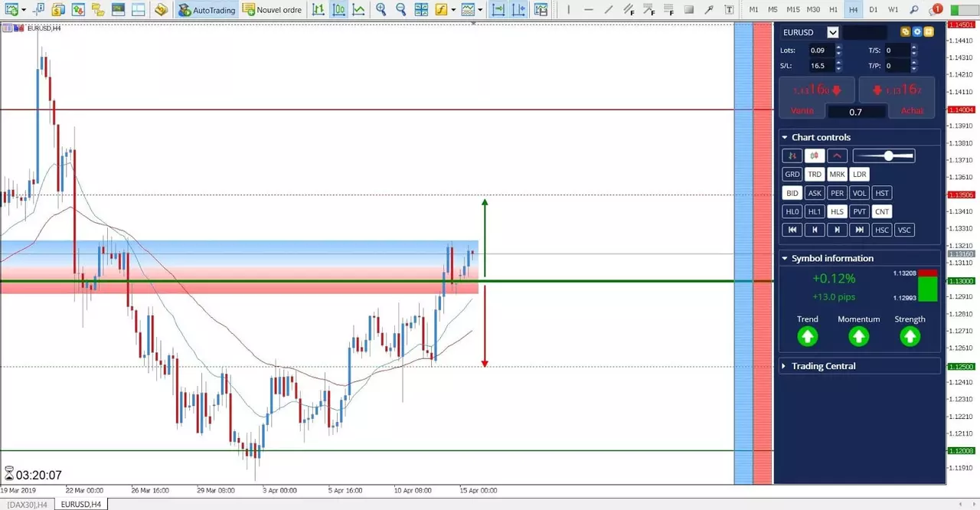
Task: Select the Fibonacci retracement tool
Action: click(668, 10)
